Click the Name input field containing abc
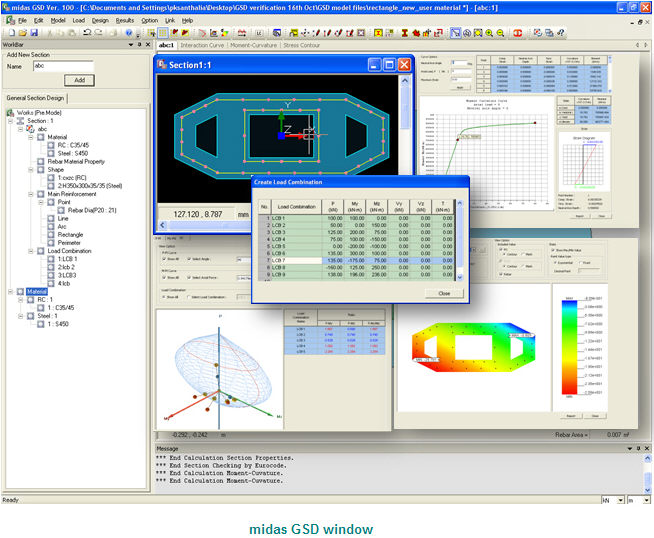 tap(63, 66)
